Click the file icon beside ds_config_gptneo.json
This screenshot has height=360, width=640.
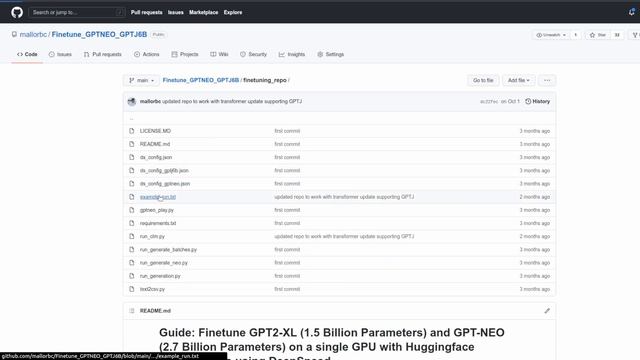coord(131,184)
